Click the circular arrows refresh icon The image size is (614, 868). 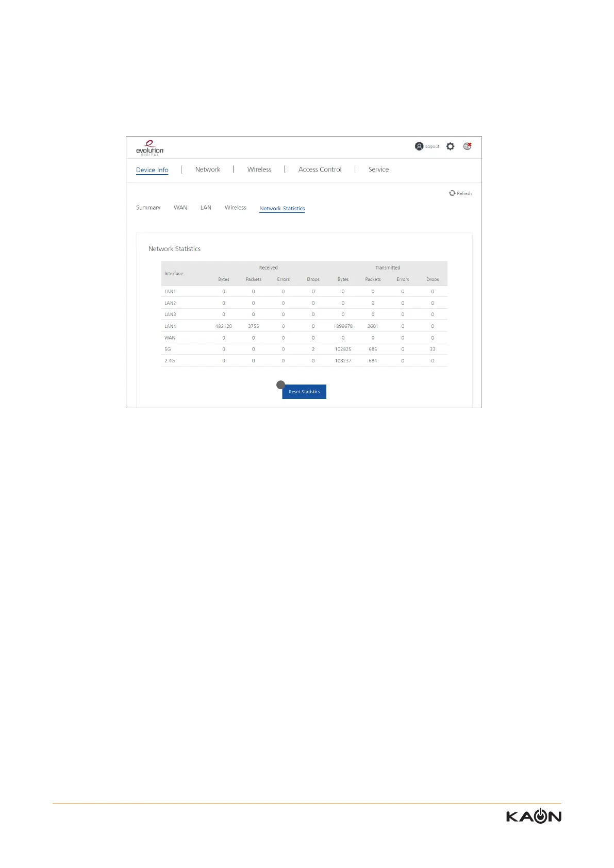pos(452,193)
